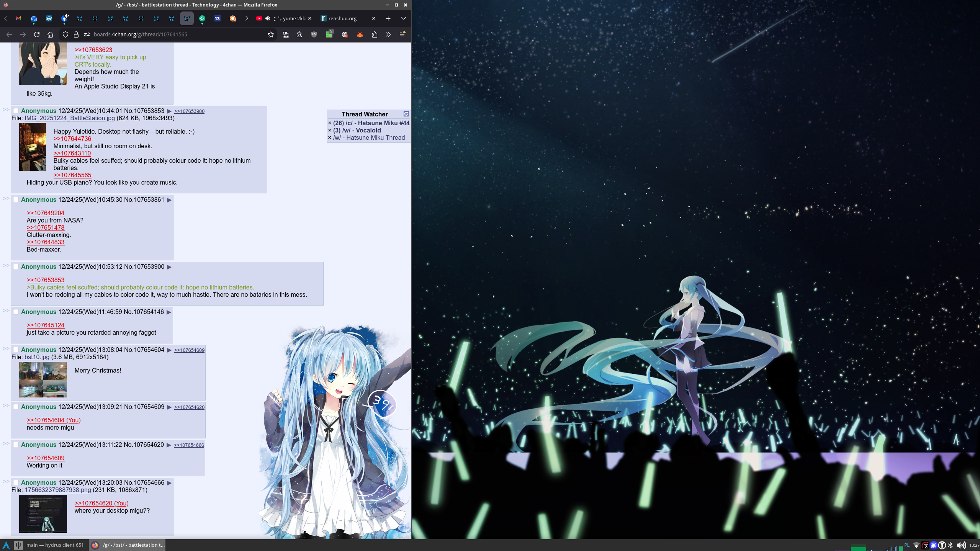Tick the checkbox on post No.107654146
Viewport: 980px width, 551px height.
(x=16, y=312)
